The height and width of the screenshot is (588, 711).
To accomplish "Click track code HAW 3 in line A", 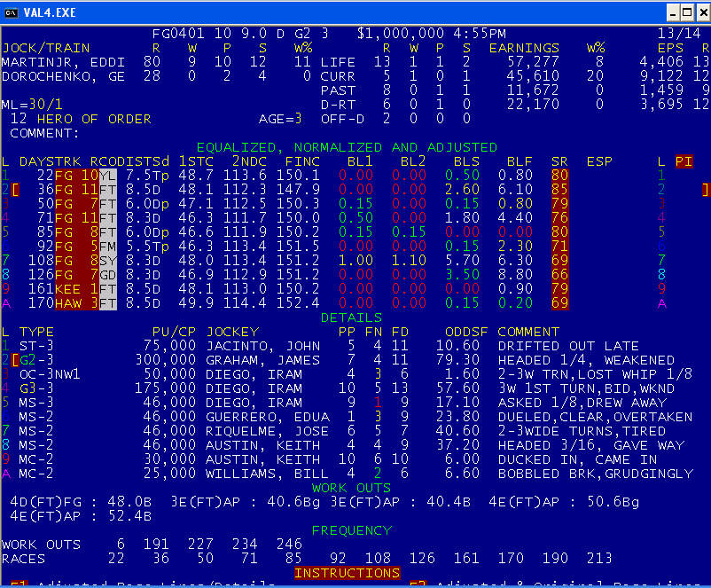I will (76, 303).
